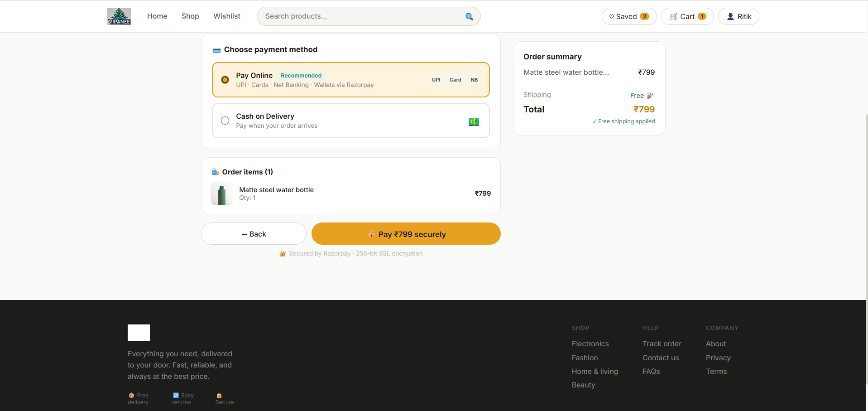This screenshot has width=868, height=411.
Task: Click the Back button
Action: 254,234
